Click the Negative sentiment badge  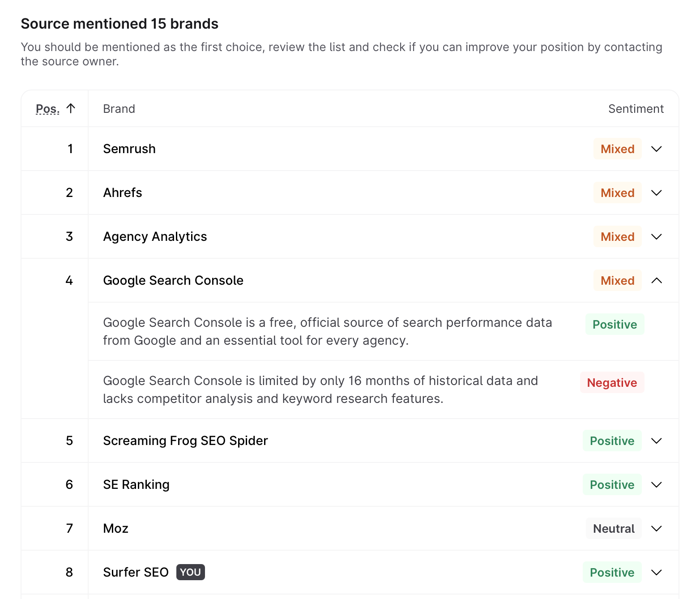coord(612,382)
